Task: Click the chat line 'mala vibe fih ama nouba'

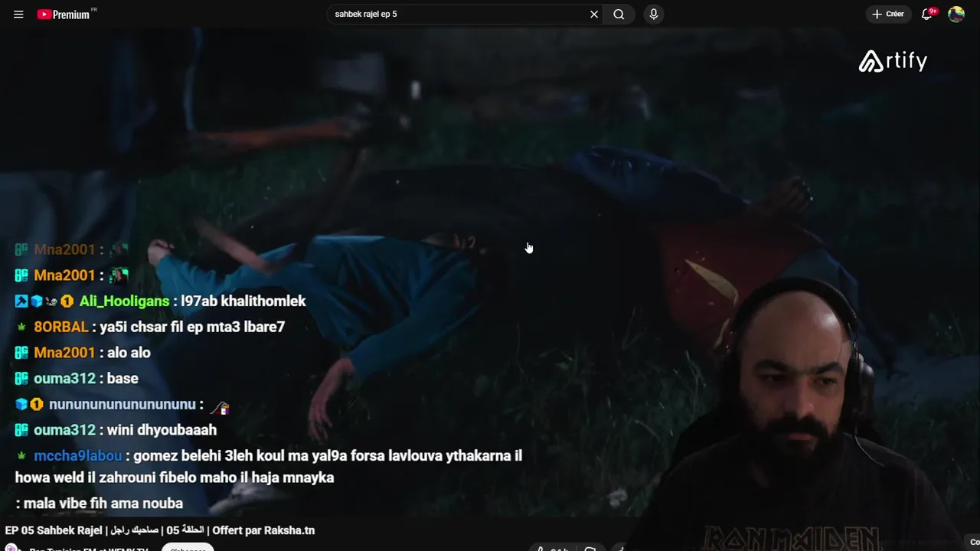Action: click(103, 504)
